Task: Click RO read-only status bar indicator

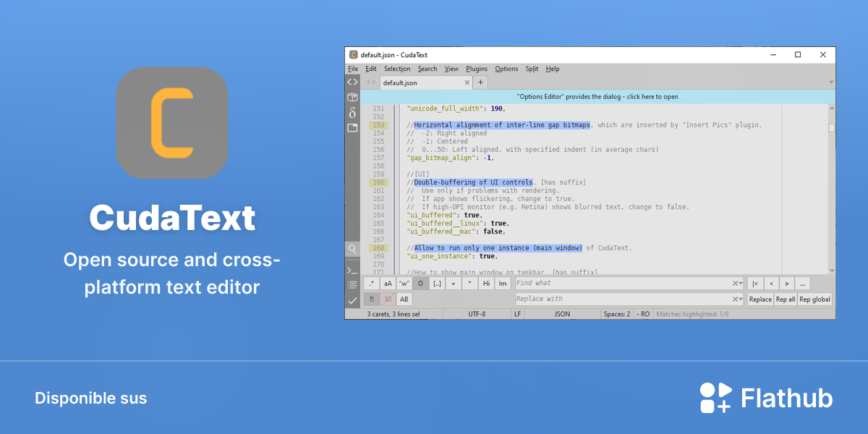Action: click(643, 314)
